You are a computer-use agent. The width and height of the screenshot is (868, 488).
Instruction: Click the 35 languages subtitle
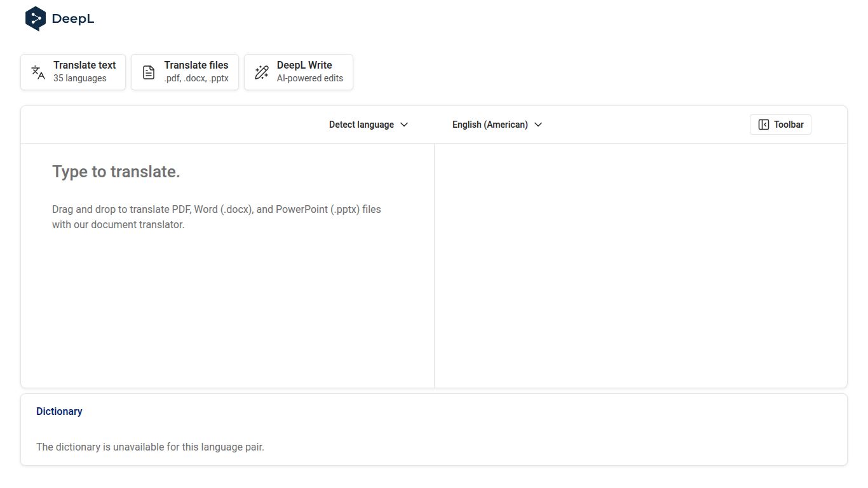80,78
